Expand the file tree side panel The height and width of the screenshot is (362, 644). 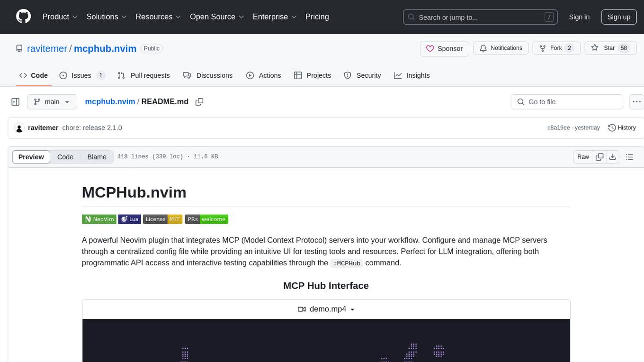(16, 102)
